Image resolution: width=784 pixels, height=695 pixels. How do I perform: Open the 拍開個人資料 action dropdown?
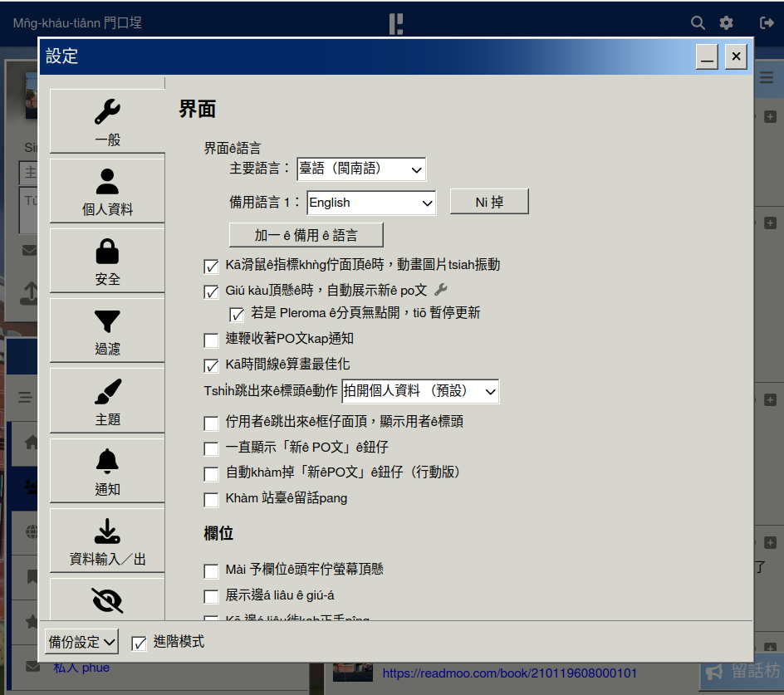click(420, 391)
